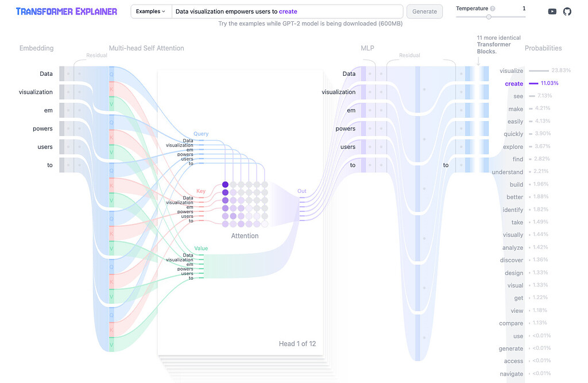Click the 'find' probability token
This screenshot has height=383, width=588.
pyautogui.click(x=518, y=159)
